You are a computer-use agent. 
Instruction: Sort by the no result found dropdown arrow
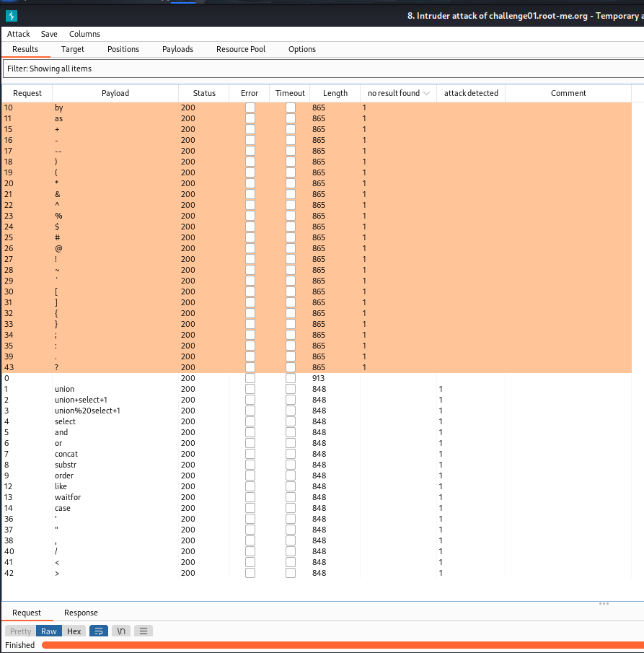[426, 93]
